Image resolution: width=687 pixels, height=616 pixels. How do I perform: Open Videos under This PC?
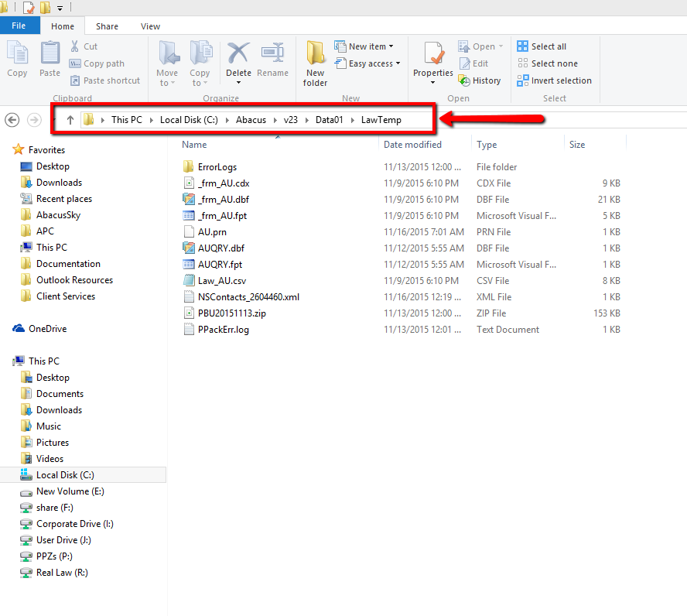(50, 459)
